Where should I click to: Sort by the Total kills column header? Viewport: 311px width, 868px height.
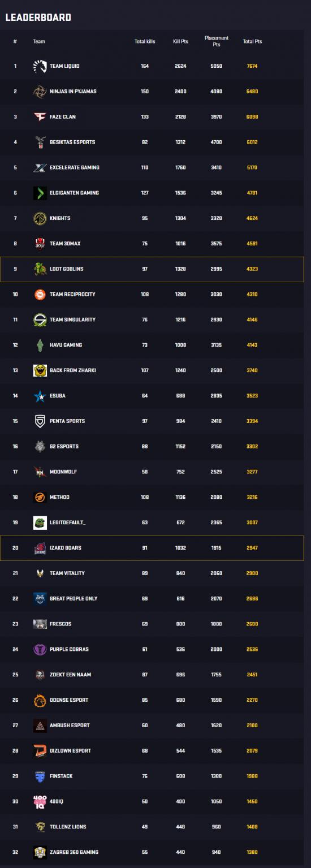click(x=145, y=41)
